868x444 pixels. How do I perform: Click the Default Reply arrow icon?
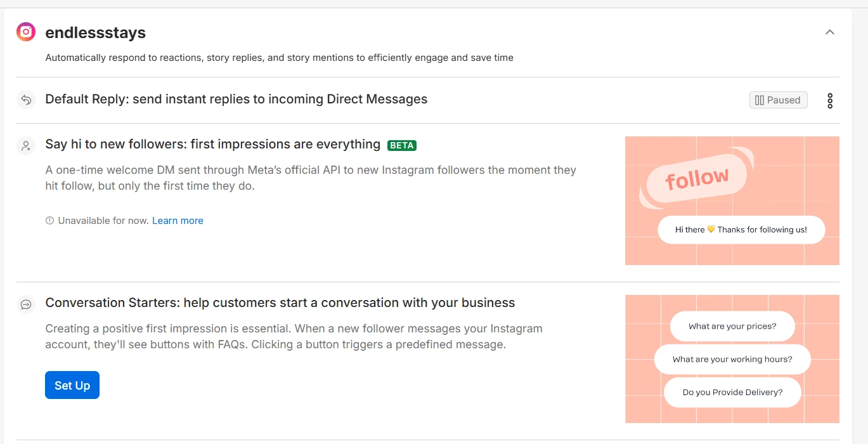click(26, 100)
